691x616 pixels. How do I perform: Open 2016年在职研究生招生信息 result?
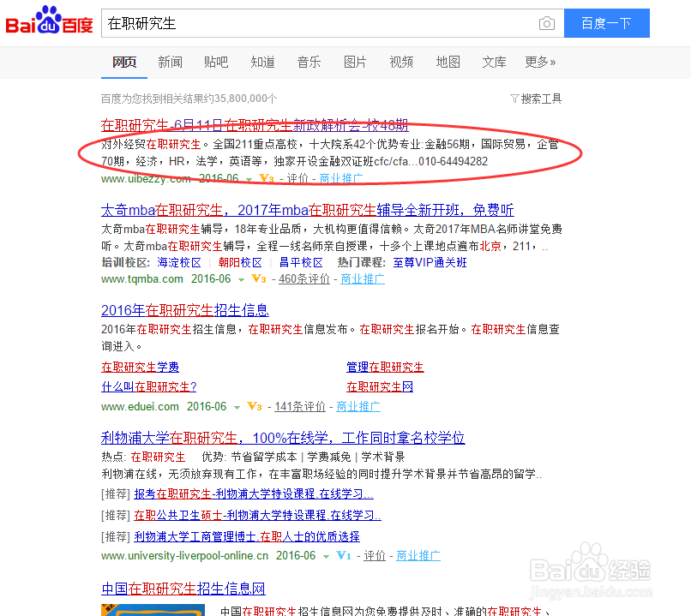click(x=185, y=310)
